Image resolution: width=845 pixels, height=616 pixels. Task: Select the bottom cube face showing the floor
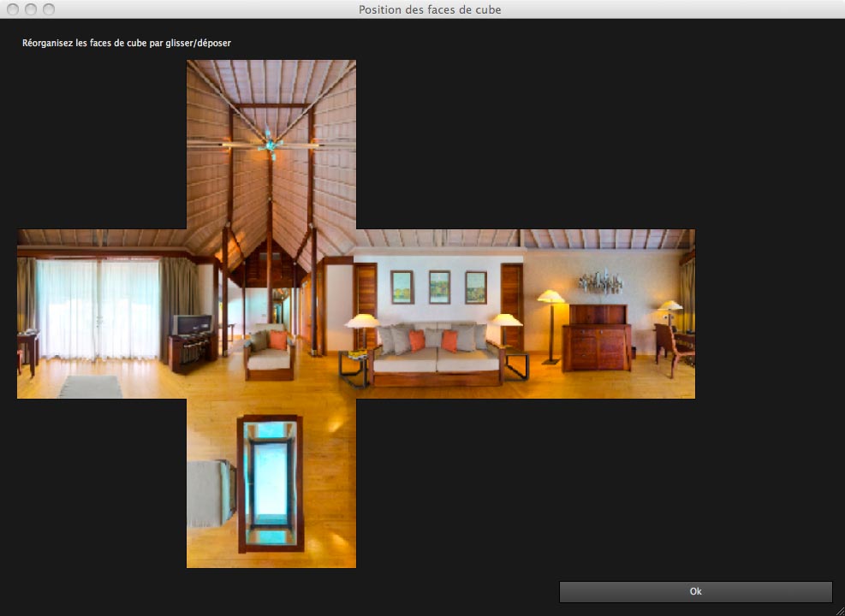coord(271,483)
